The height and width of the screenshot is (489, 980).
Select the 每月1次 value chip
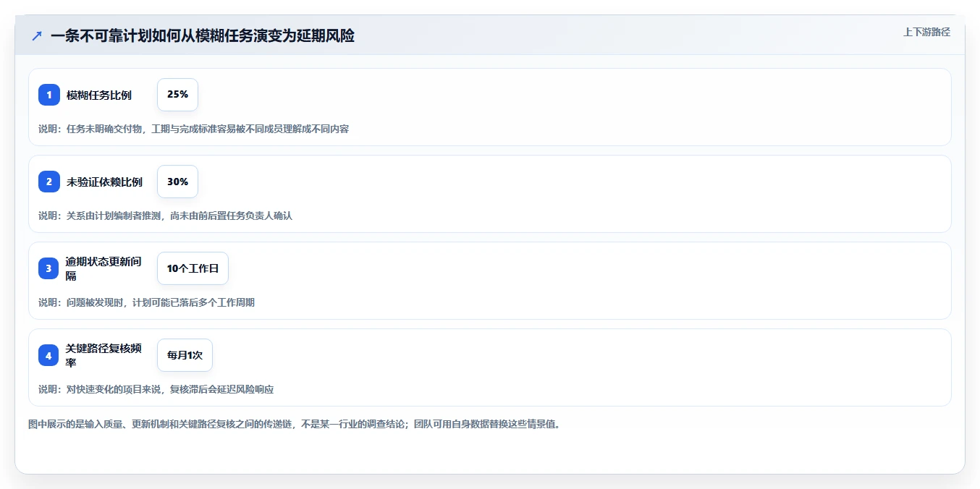[x=185, y=355]
